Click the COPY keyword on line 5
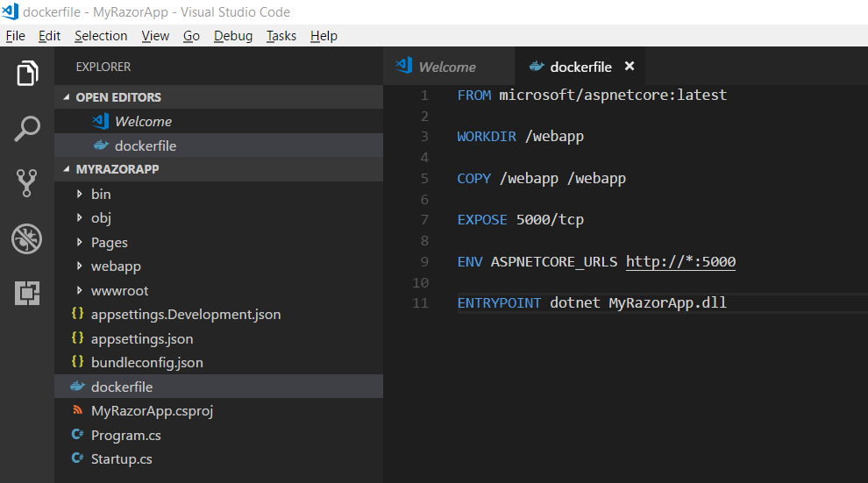This screenshot has height=483, width=868. (x=473, y=178)
